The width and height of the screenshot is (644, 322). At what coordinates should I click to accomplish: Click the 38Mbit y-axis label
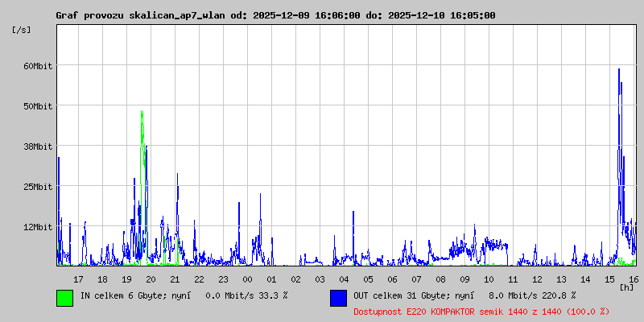(x=38, y=147)
